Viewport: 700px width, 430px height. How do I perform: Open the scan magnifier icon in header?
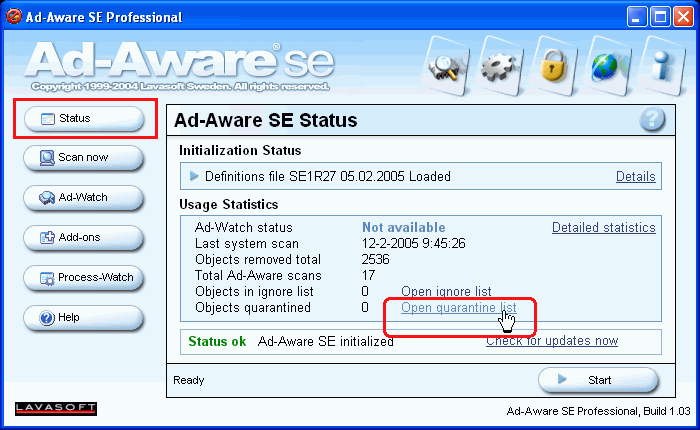[446, 67]
